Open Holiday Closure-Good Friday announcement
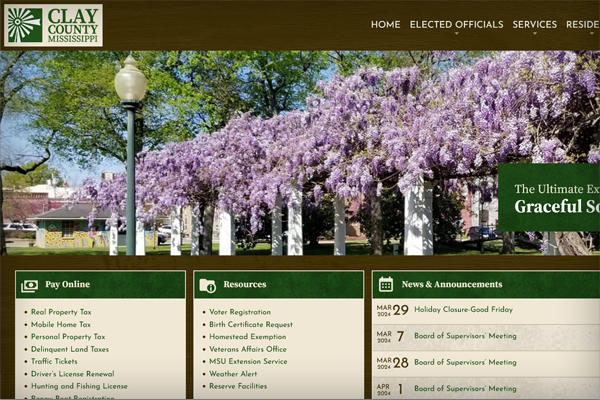This screenshot has width=600, height=400. point(463,309)
